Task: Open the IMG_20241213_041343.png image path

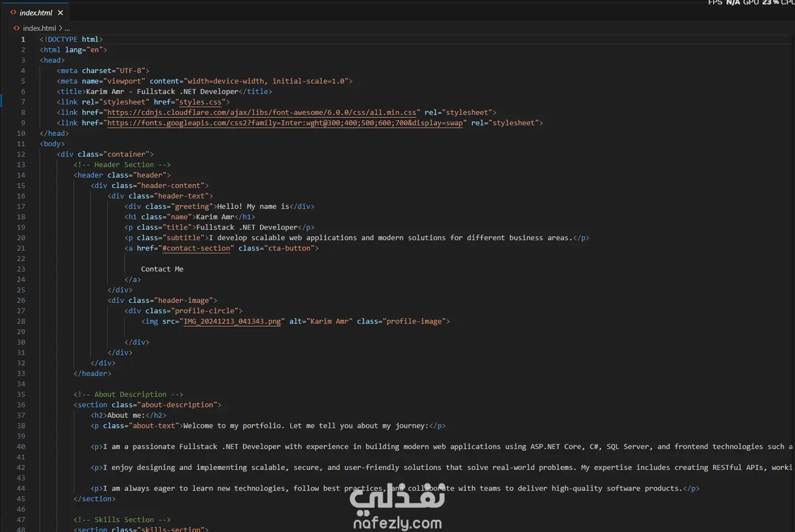Action: 232,322
